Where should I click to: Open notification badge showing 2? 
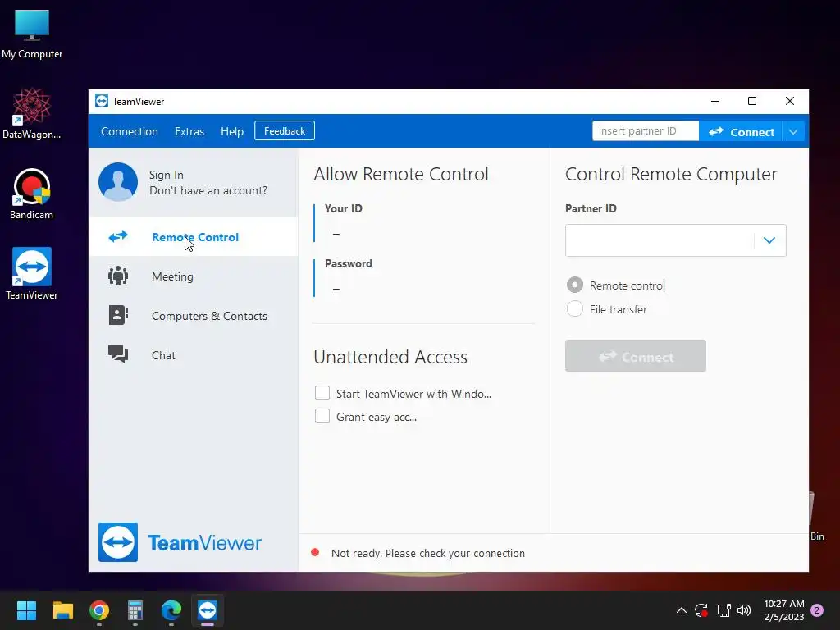click(x=817, y=610)
